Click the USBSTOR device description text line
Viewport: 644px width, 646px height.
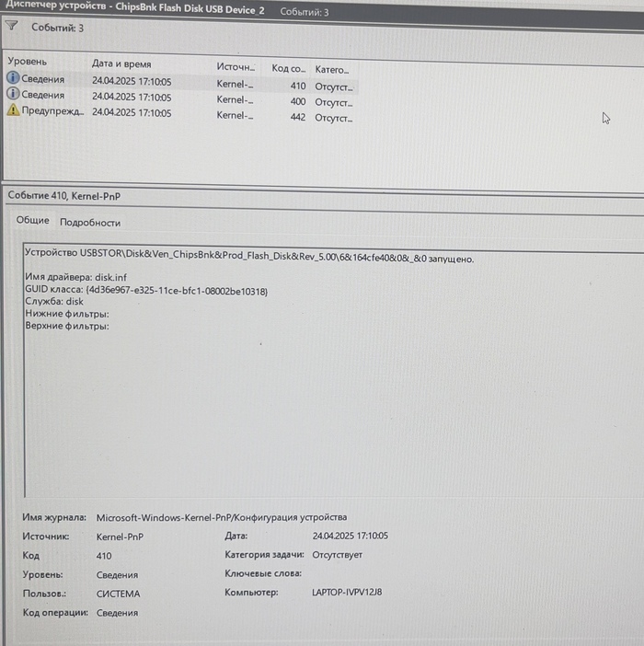(248, 260)
